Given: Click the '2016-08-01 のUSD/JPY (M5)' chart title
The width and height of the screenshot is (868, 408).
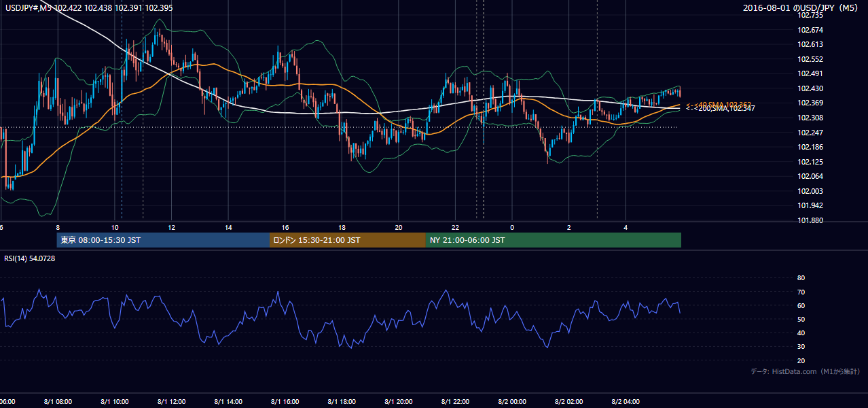Looking at the screenshot, I should point(801,7).
